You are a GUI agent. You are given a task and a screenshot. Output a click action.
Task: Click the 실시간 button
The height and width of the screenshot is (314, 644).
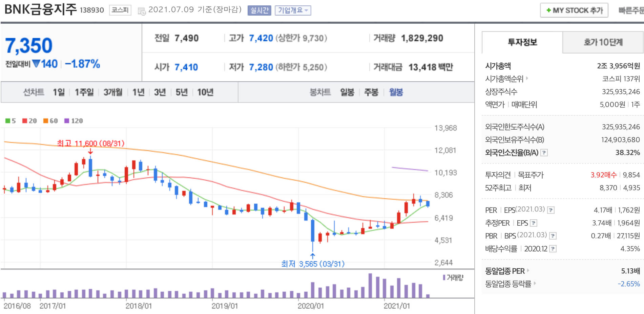click(x=259, y=10)
